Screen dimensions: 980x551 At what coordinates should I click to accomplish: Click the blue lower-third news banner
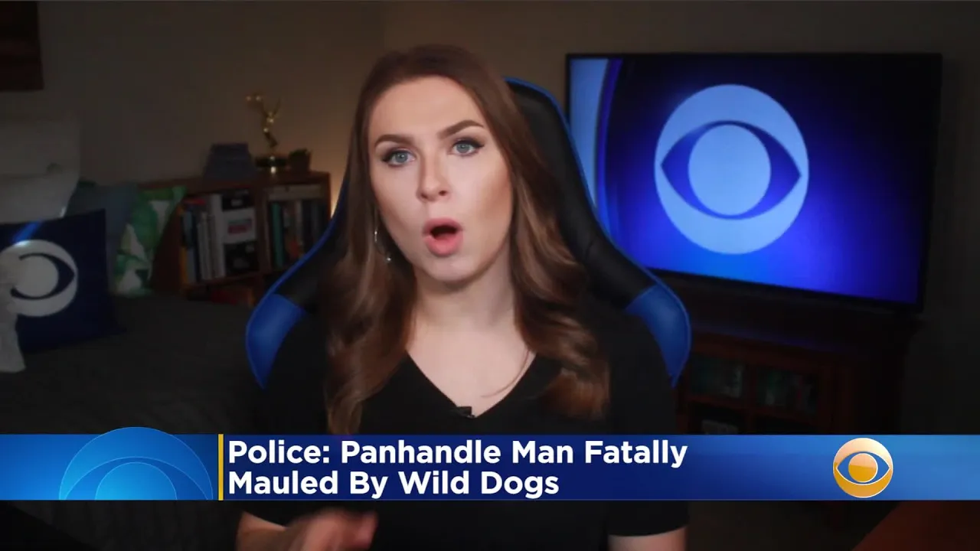click(490, 467)
